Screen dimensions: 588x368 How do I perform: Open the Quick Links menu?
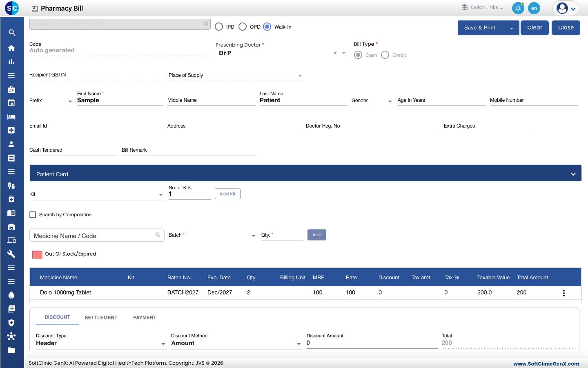(x=482, y=7)
